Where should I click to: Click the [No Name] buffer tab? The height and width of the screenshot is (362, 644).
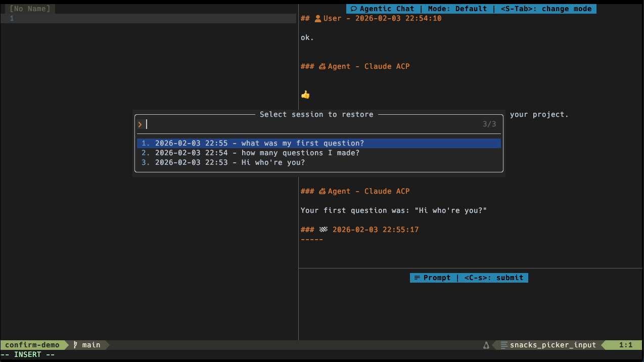pyautogui.click(x=29, y=9)
